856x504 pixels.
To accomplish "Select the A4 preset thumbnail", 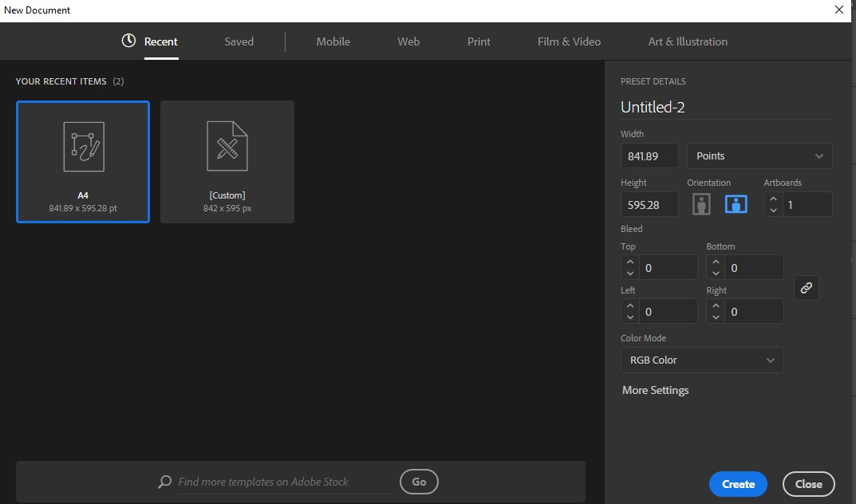I will tap(83, 162).
